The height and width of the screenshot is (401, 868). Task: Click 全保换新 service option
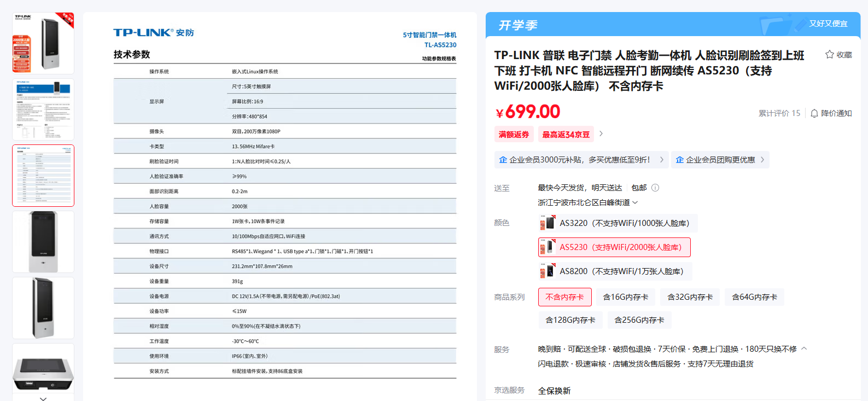554,391
